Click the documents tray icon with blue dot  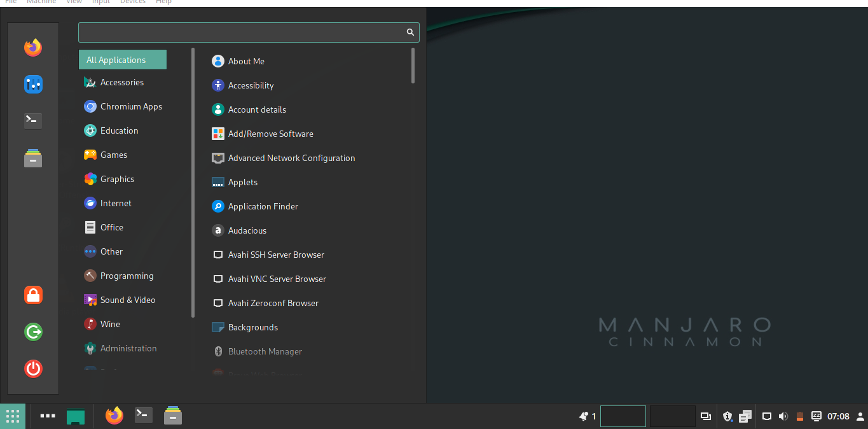[x=745, y=416]
